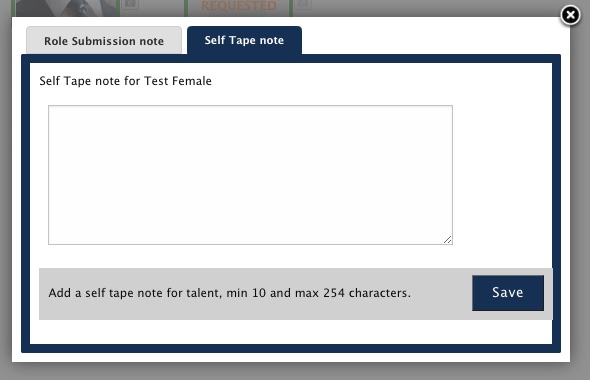Click the white space under the gray footer
The height and width of the screenshot is (380, 590).
[291, 331]
